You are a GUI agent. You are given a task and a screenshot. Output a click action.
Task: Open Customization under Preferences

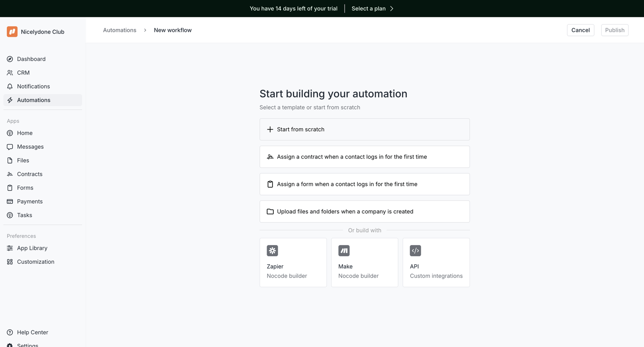coord(43,262)
